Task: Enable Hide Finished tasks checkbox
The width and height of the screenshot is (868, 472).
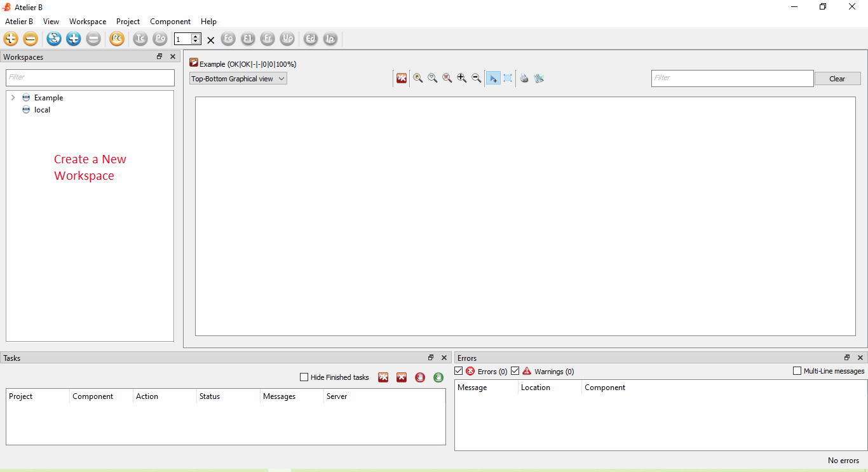Action: (304, 377)
